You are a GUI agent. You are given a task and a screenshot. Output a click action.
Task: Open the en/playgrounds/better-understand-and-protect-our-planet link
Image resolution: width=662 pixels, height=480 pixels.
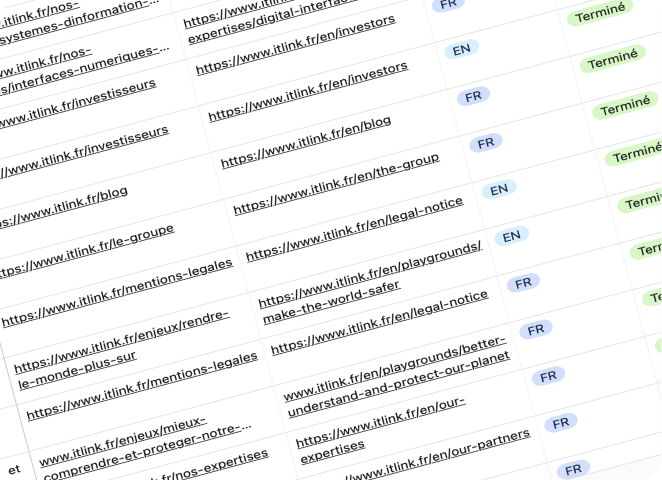click(397, 377)
